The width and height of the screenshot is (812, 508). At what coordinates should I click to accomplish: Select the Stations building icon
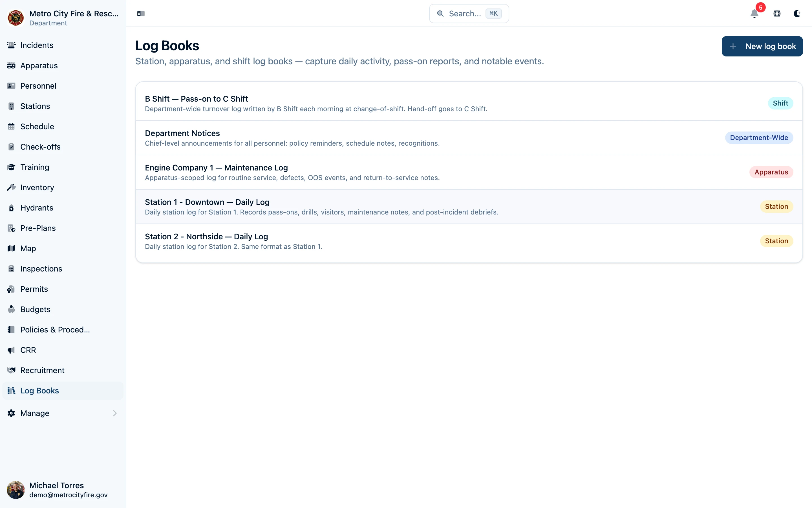[x=11, y=106]
